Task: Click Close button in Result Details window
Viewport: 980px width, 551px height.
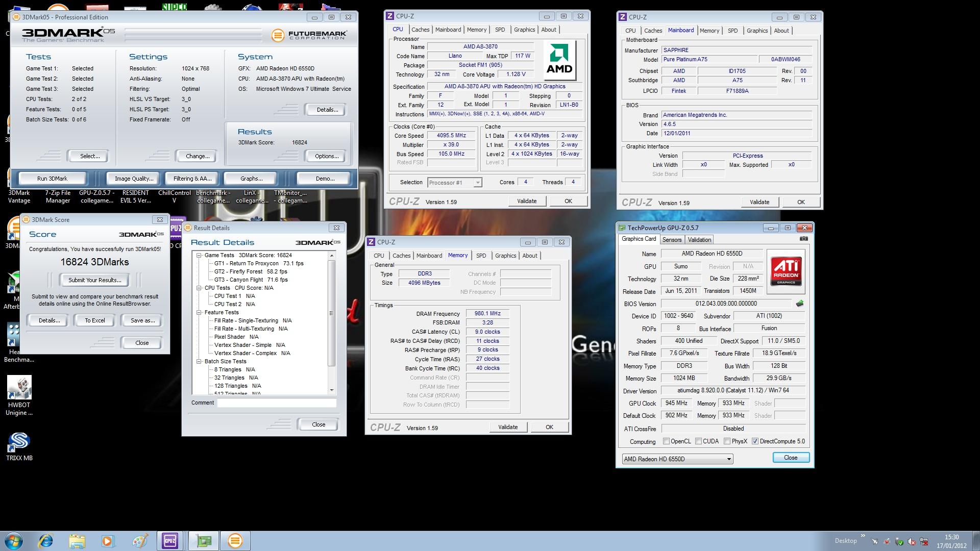Action: click(318, 424)
